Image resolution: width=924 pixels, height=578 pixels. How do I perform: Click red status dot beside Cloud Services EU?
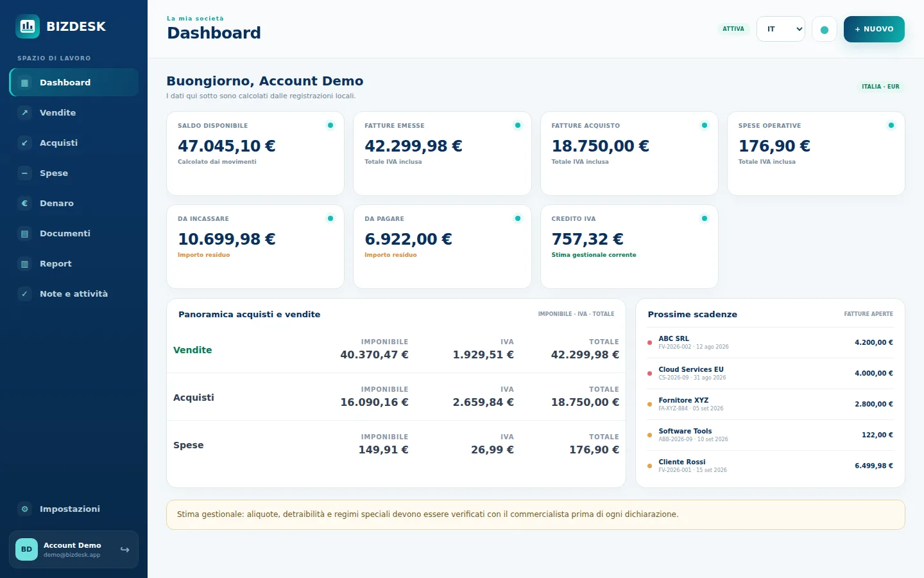tap(649, 373)
